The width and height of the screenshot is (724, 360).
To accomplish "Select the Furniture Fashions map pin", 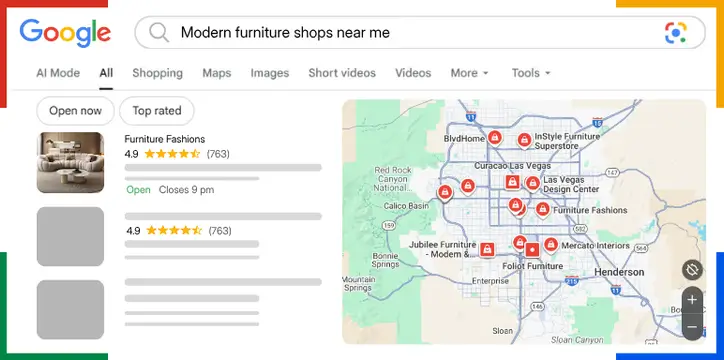I will [x=543, y=210].
